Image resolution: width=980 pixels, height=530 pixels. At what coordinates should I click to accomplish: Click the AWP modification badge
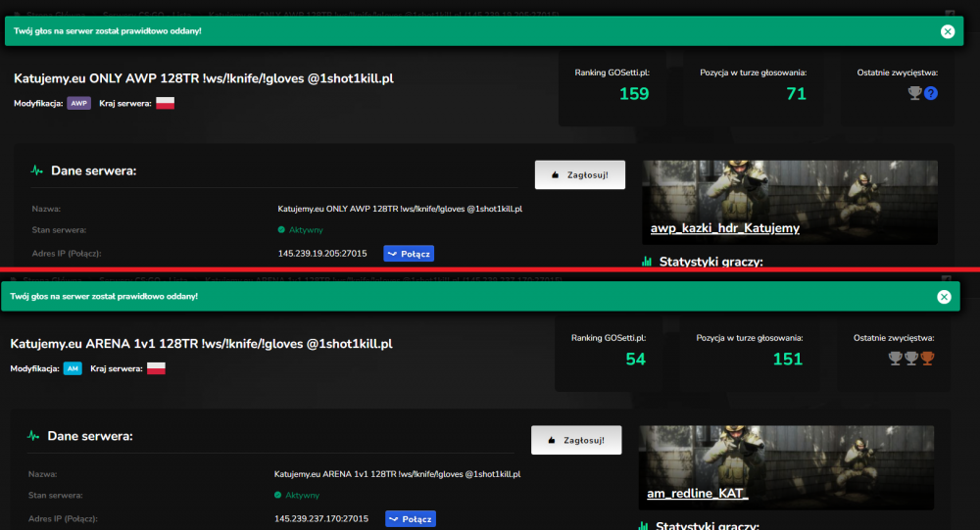point(78,103)
